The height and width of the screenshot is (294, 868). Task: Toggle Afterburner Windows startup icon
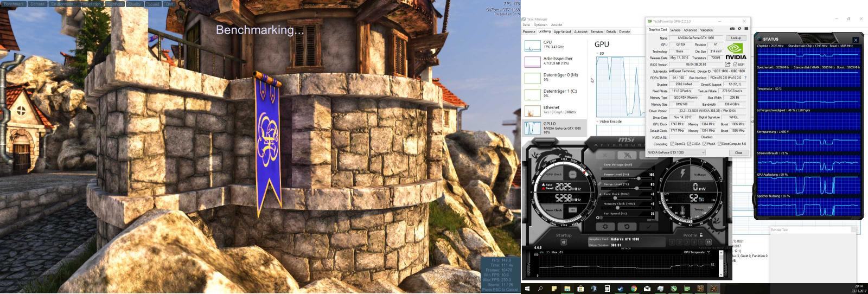pos(564,242)
